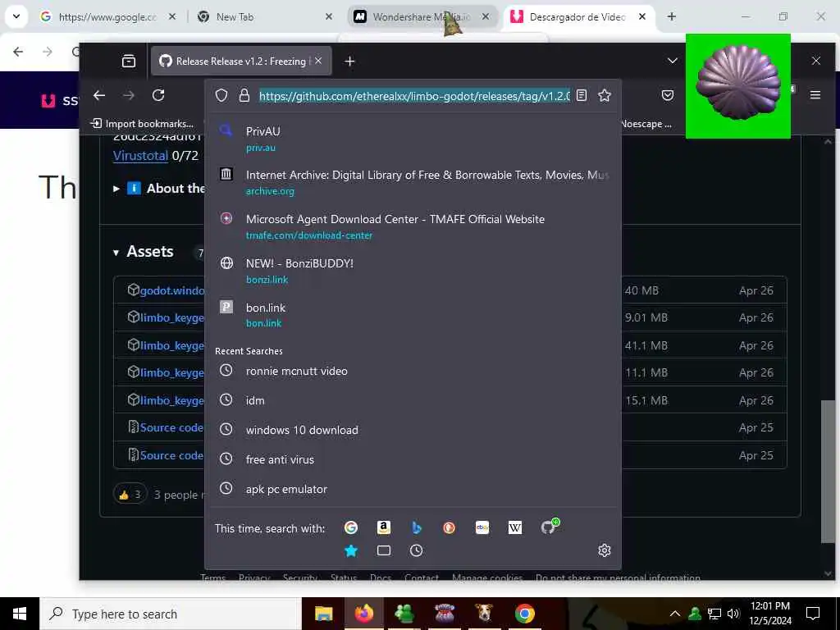Open taskbar dog icon application
Image resolution: width=840 pixels, height=630 pixels.
click(x=484, y=614)
